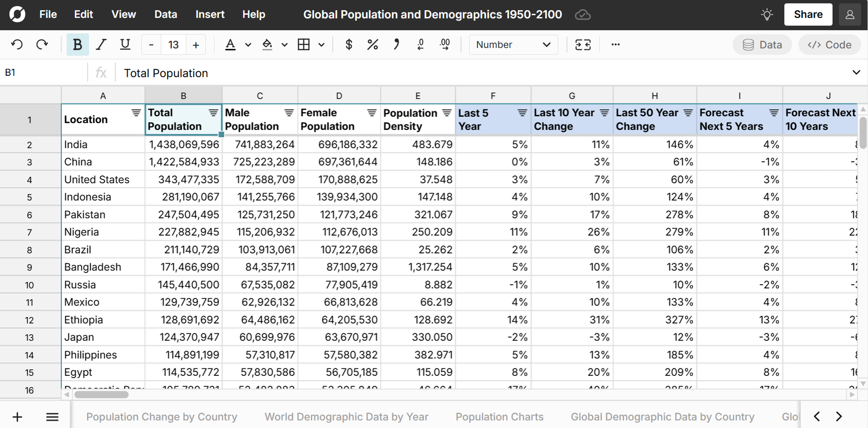Open the sheet list hamburger icon
868x428 pixels.
(x=52, y=417)
